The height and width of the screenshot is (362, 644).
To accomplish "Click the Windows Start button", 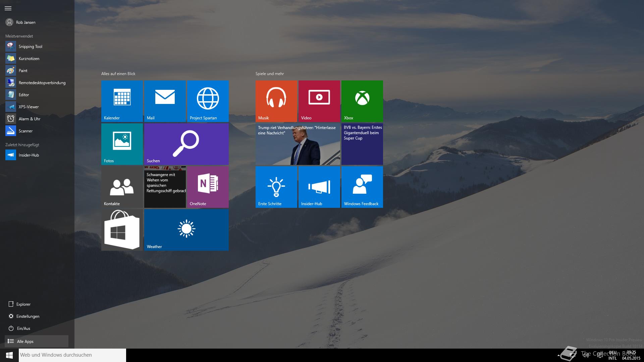I will [9, 355].
